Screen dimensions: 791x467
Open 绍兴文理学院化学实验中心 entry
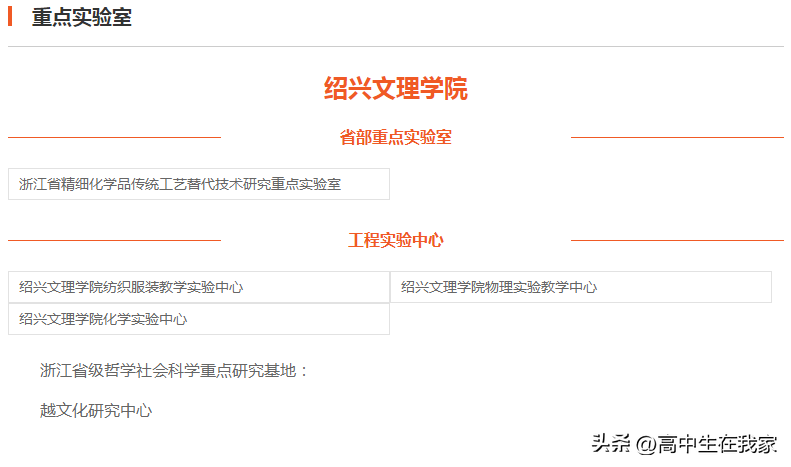[x=103, y=319]
